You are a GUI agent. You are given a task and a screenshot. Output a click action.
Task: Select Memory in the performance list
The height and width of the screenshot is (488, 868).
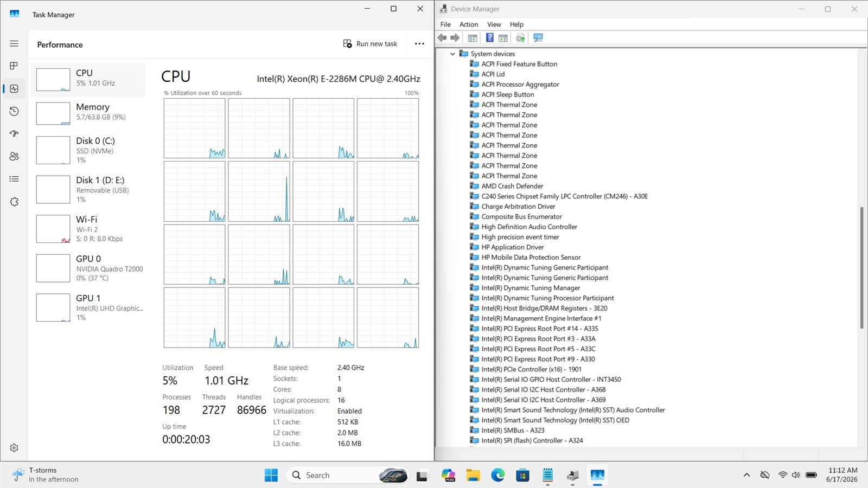point(88,113)
